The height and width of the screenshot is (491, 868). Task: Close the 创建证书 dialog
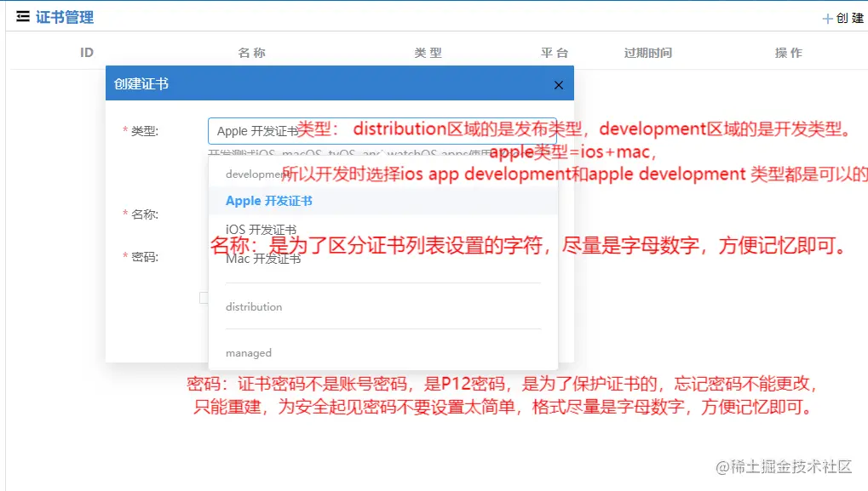point(559,84)
